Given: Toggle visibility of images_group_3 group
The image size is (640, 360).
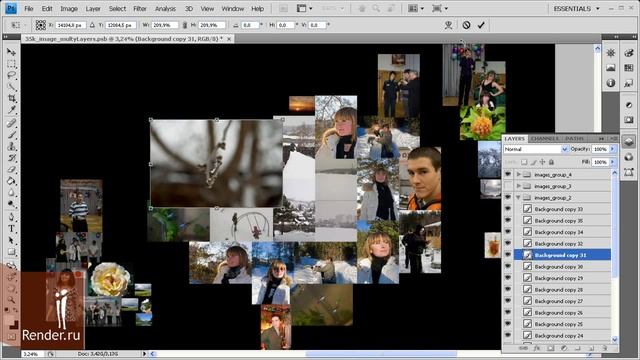Looking at the screenshot, I should [508, 186].
